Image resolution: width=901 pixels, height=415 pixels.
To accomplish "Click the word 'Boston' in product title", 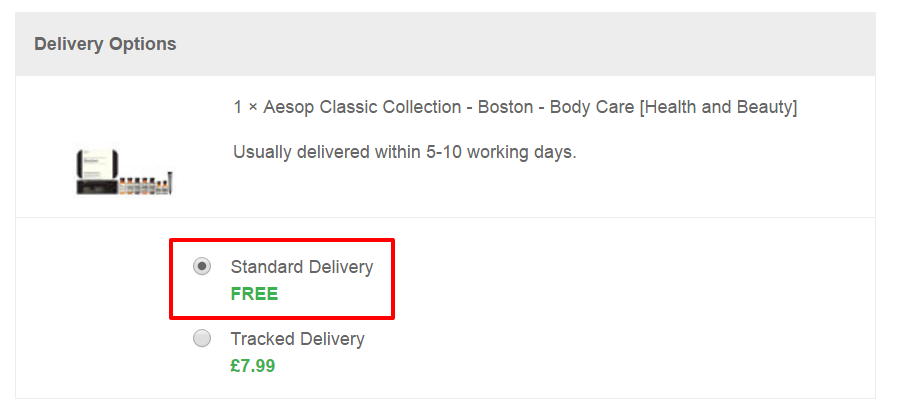I will tap(506, 107).
